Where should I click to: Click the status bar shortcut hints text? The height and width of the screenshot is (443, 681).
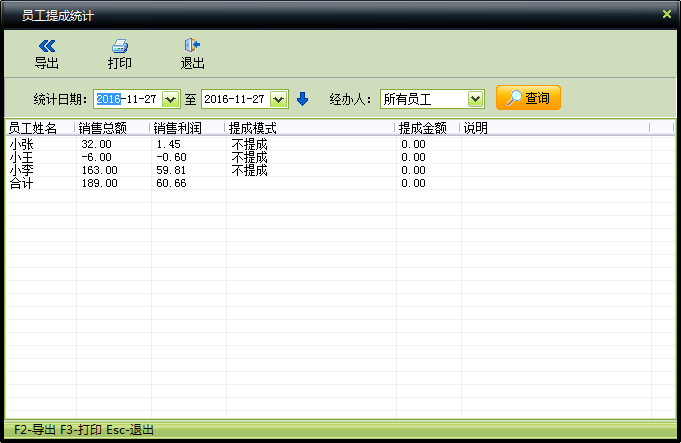pos(84,430)
